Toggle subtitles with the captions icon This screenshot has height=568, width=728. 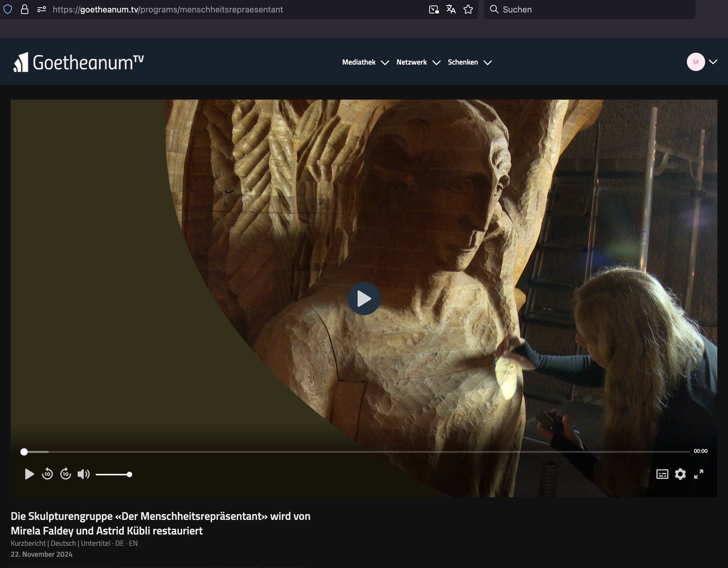(x=662, y=474)
